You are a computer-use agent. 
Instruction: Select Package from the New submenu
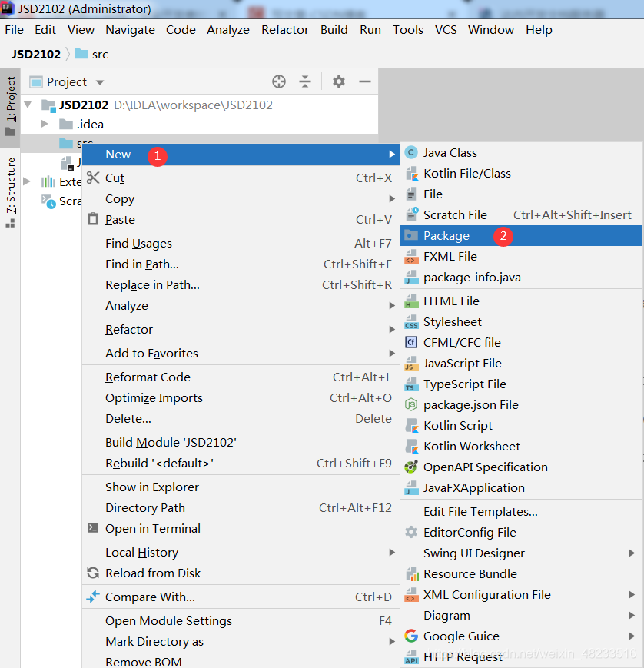[x=521, y=235]
